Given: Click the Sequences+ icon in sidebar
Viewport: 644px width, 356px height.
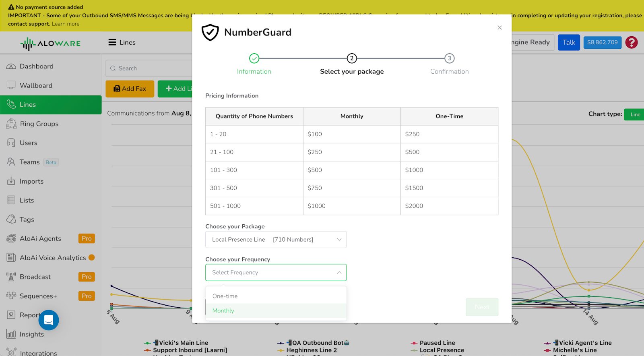Looking at the screenshot, I should pos(11,296).
